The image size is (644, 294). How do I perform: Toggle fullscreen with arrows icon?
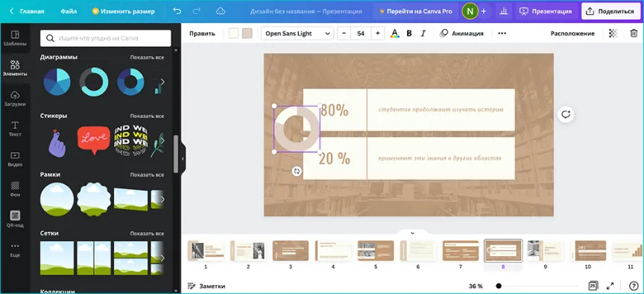coord(610,286)
